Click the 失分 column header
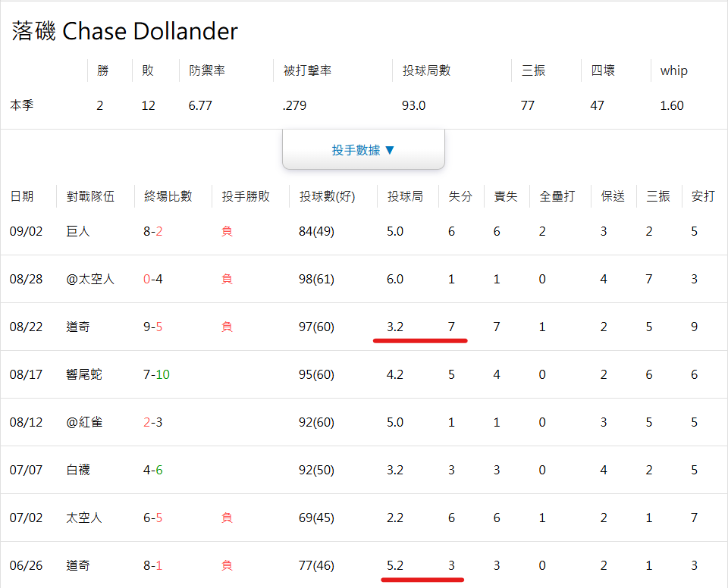 [460, 196]
